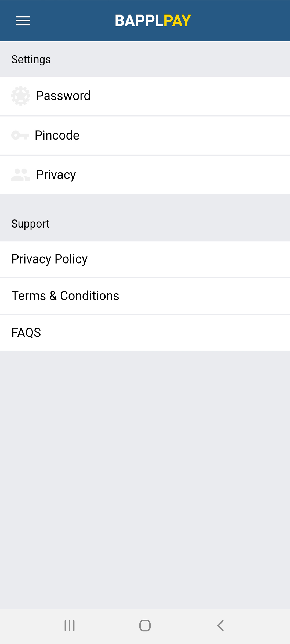Open the Pincode settings
Image resolution: width=290 pixels, height=644 pixels.
57,135
